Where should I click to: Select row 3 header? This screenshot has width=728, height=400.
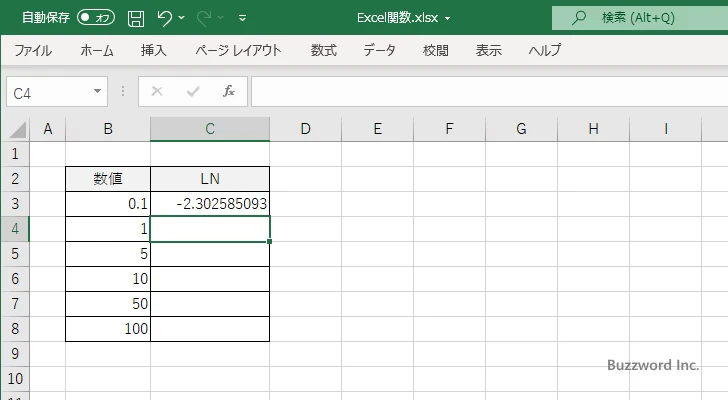click(x=15, y=204)
